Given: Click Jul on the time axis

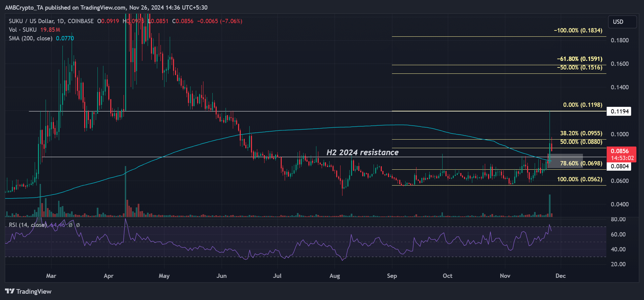Looking at the screenshot, I should 277,276.
